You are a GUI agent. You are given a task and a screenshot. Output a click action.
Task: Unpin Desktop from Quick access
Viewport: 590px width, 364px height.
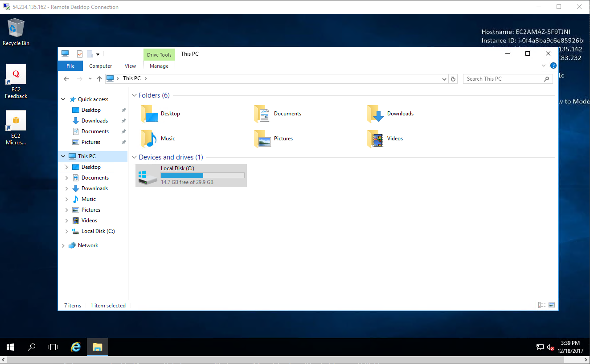[x=123, y=110]
